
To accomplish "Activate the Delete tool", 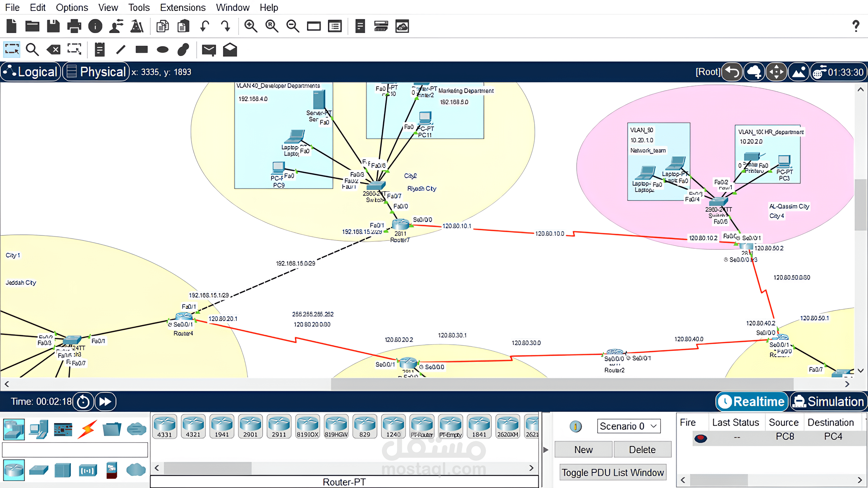I will [54, 50].
